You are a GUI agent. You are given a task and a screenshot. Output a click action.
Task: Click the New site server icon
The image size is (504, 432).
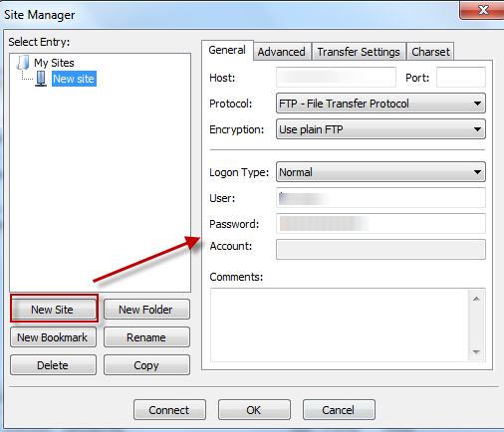click(41, 79)
